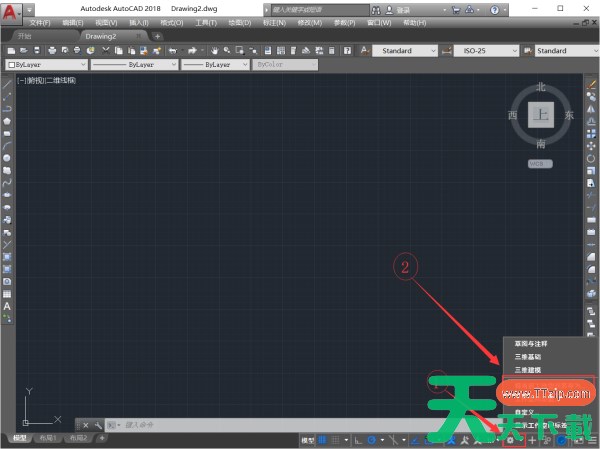The image size is (600, 449).
Task: Select the Polyline tool
Action: [x=7, y=109]
